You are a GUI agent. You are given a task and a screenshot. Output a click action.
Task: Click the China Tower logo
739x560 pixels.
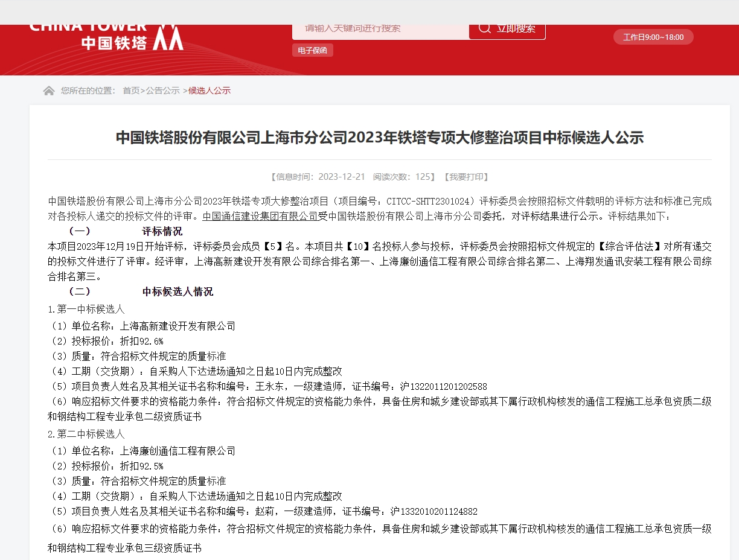(x=106, y=37)
